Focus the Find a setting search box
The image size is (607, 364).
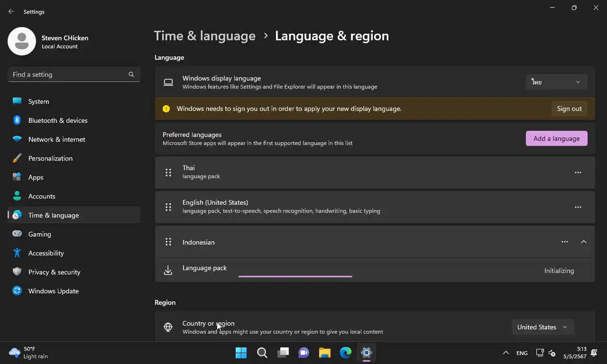74,74
